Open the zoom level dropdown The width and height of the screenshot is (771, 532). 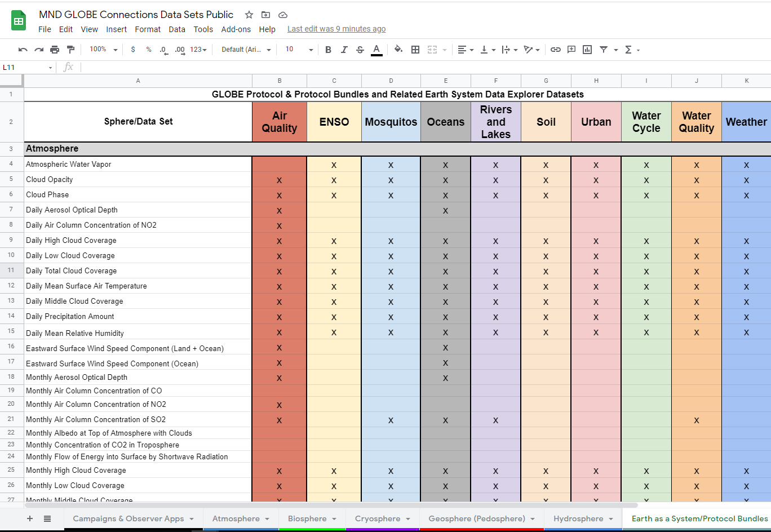coord(103,50)
